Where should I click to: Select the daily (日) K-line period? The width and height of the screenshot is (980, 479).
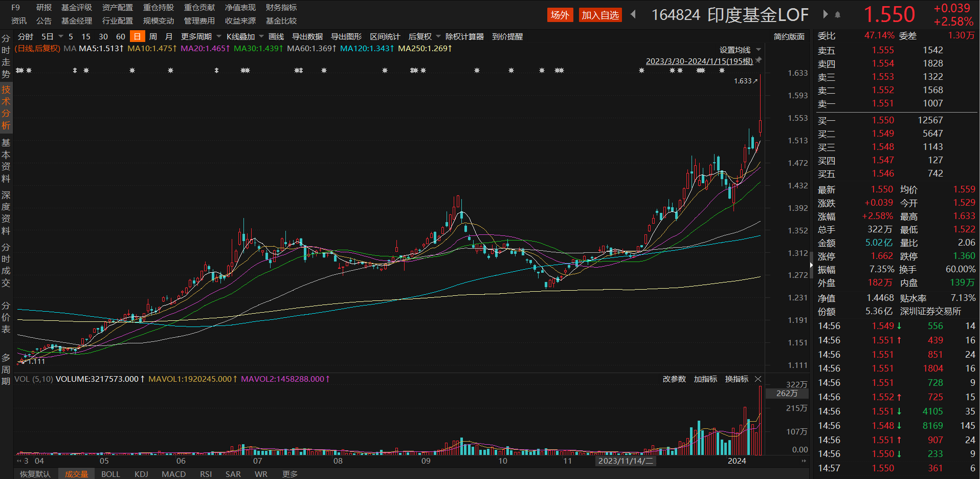tap(137, 36)
